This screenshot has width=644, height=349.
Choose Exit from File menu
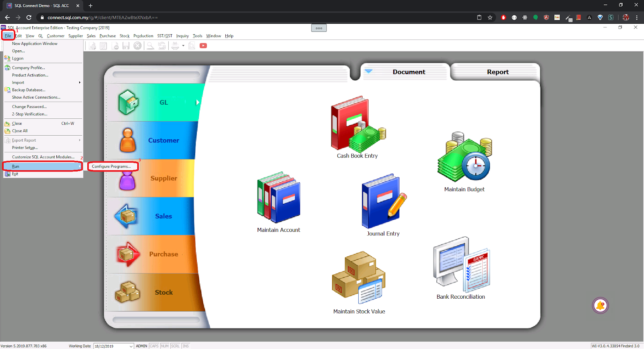43,174
